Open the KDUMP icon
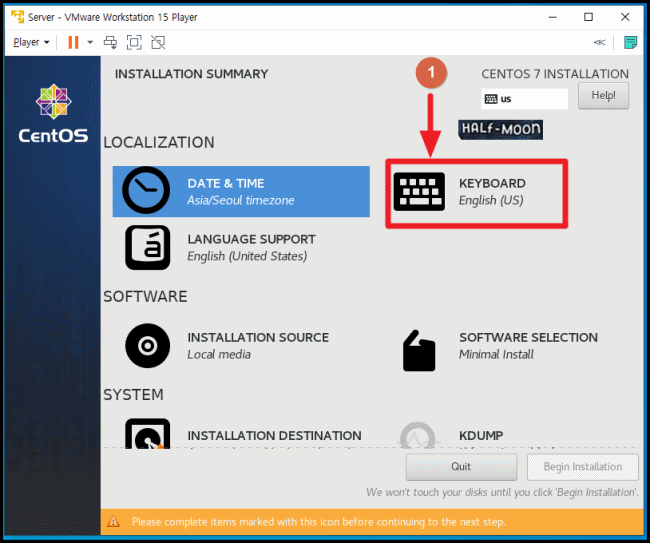 point(418,435)
